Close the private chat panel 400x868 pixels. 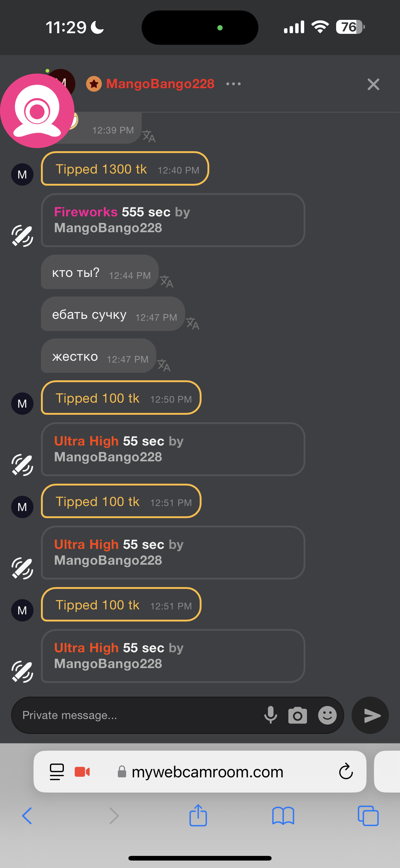[373, 84]
